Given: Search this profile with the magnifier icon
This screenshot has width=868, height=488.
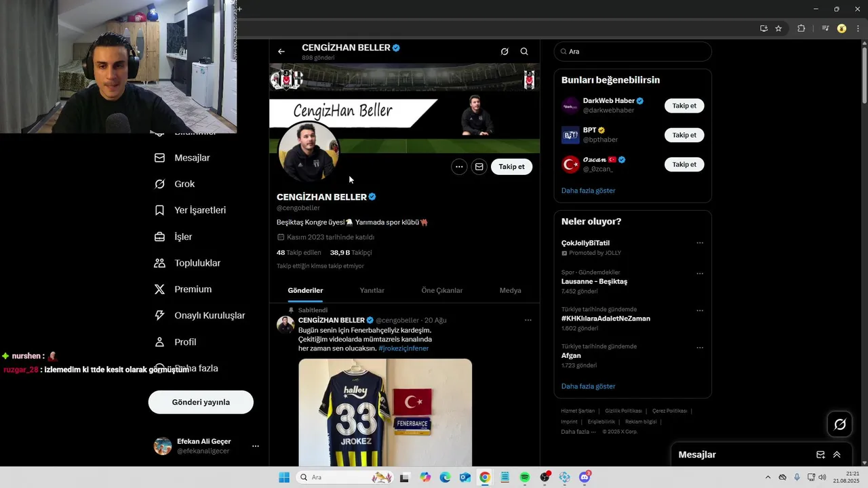Looking at the screenshot, I should (x=524, y=52).
